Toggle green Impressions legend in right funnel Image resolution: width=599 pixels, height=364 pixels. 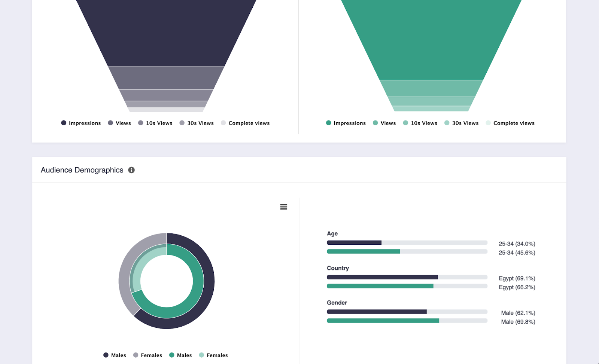tap(346, 123)
